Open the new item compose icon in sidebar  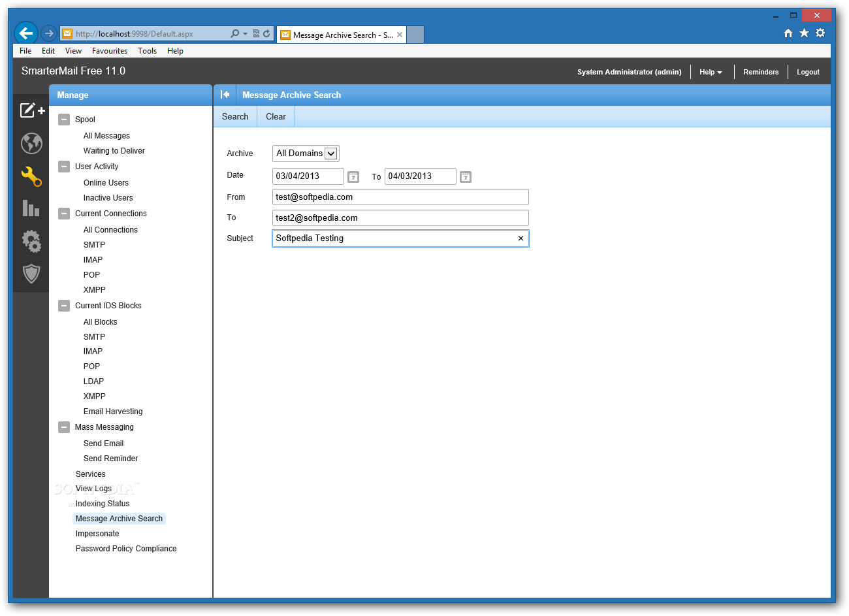coord(31,110)
